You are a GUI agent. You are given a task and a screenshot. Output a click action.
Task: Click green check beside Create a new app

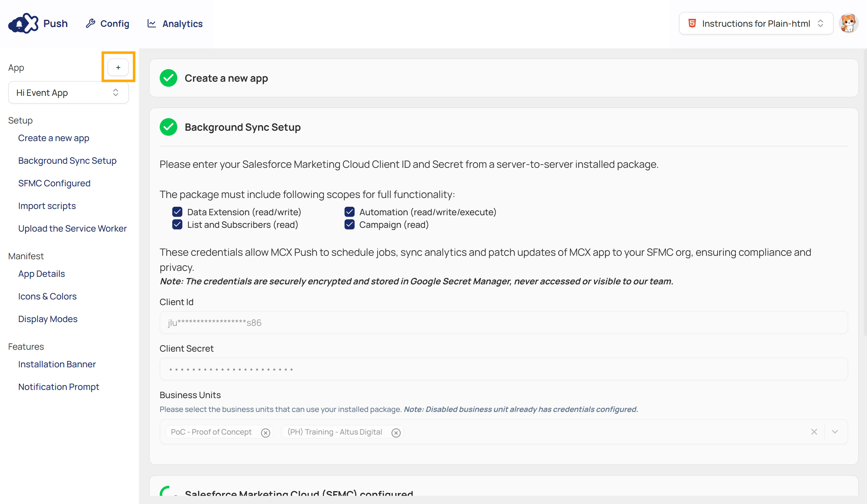click(x=168, y=78)
